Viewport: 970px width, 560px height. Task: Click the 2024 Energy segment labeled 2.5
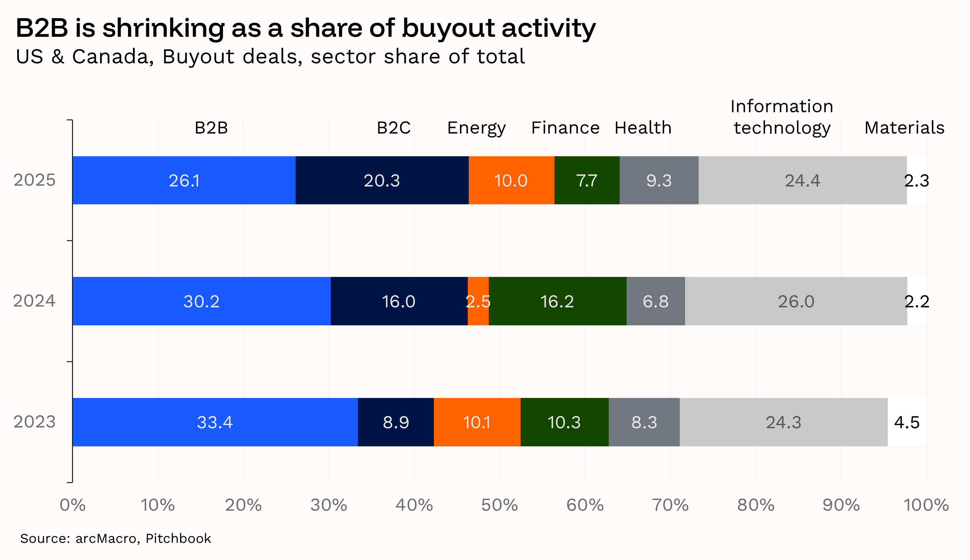click(x=478, y=301)
